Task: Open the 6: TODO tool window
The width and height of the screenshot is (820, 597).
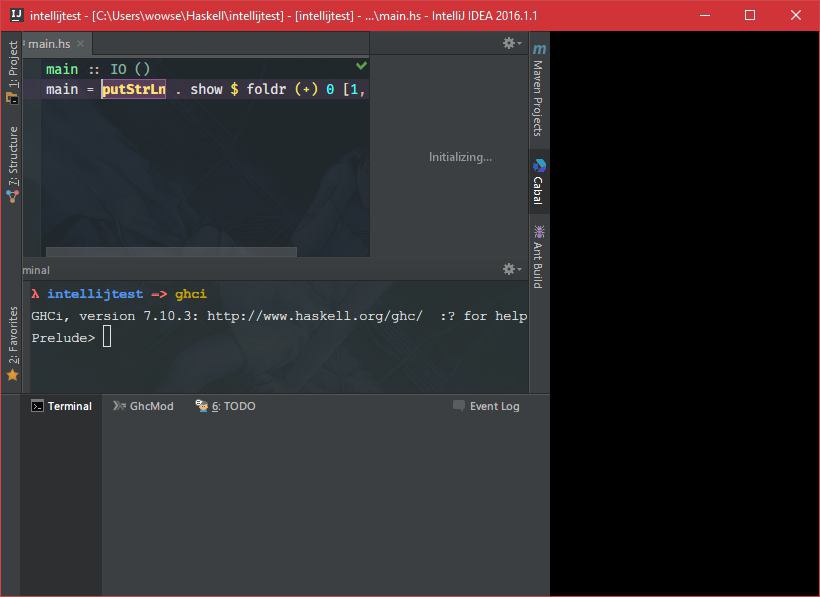Action: point(225,406)
